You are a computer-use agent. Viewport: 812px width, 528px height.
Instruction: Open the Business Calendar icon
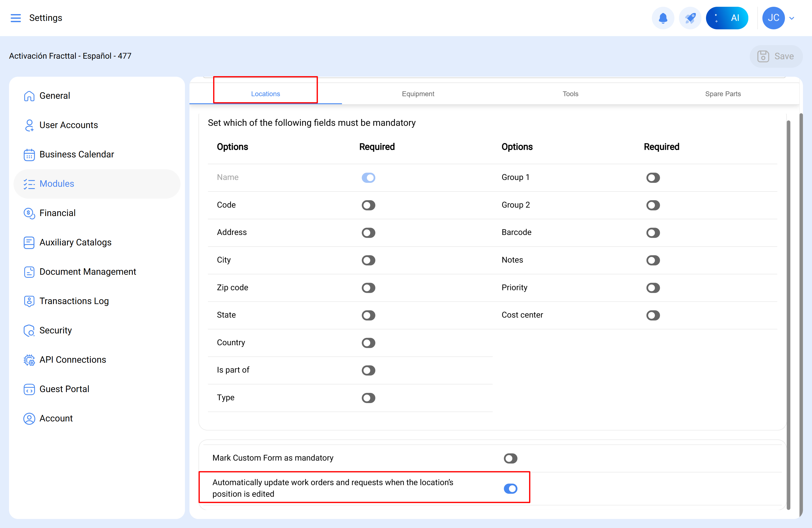[29, 155]
